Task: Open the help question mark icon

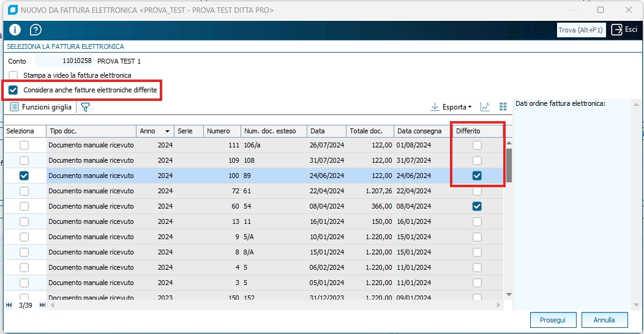Action: 36,30
